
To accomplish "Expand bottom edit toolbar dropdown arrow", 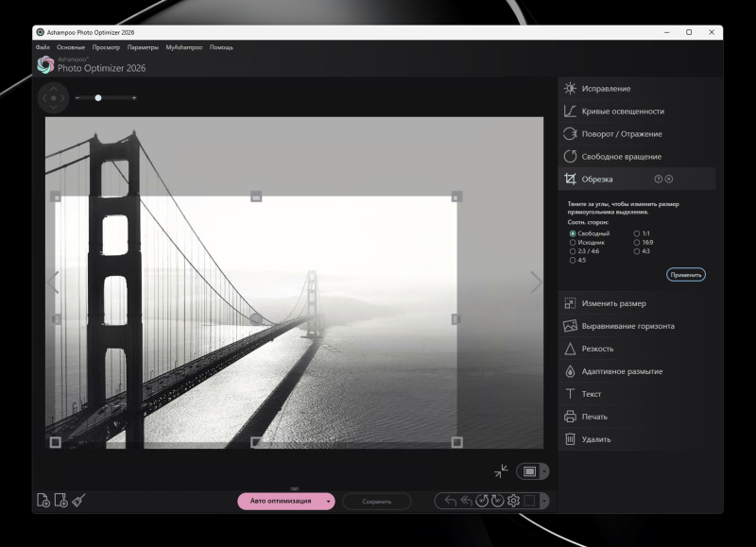I will coord(544,502).
